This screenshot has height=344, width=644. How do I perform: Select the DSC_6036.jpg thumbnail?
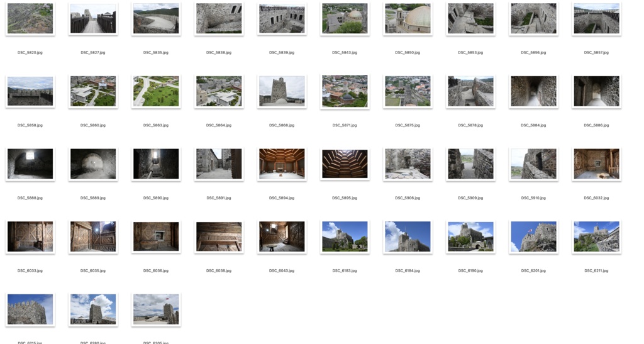click(156, 236)
